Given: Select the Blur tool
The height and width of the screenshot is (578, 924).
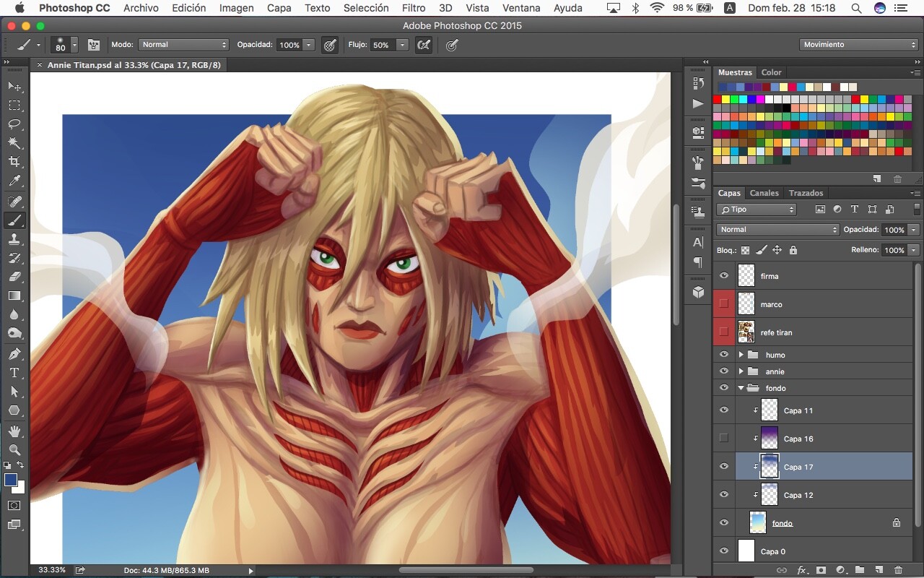Looking at the screenshot, I should [x=14, y=314].
